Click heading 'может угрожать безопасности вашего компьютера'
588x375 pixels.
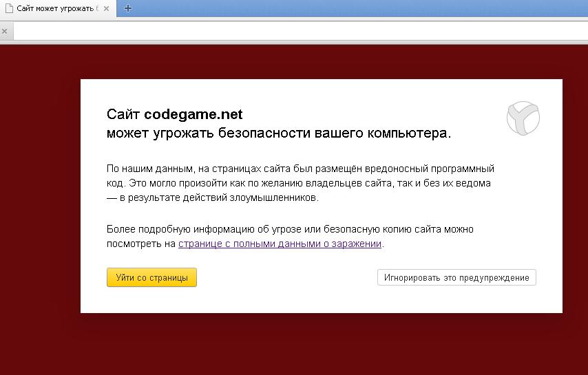[x=279, y=133]
